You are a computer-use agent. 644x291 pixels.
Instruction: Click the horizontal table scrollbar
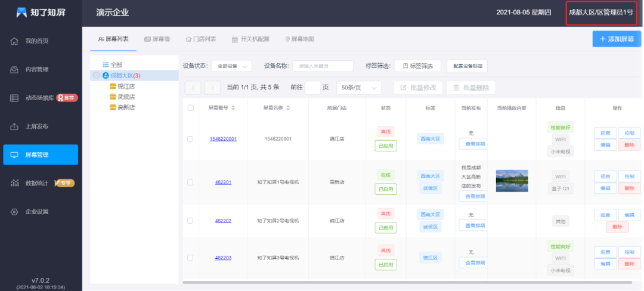click(407, 283)
